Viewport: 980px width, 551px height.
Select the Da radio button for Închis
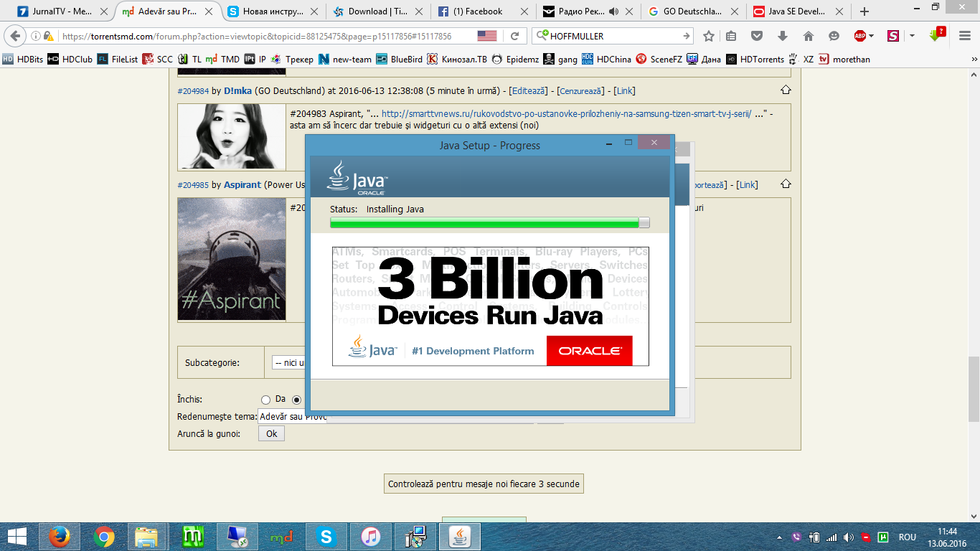tap(265, 400)
